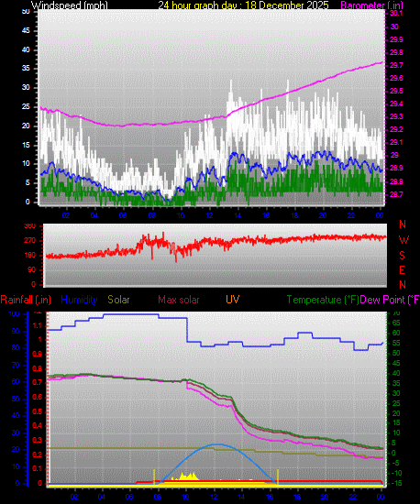This screenshot has height=504, width=420.
Task: Click the 'Solar' legend label
Action: pyautogui.click(x=118, y=300)
